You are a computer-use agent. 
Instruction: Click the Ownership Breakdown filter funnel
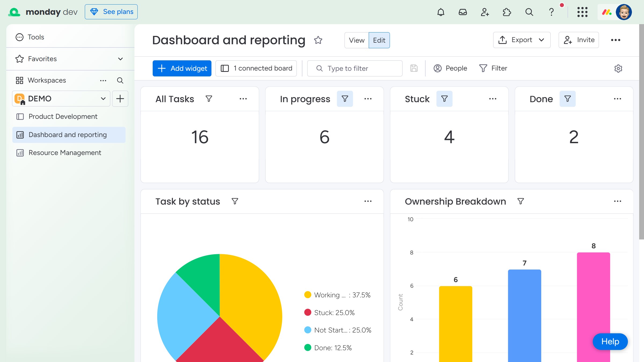point(521,201)
